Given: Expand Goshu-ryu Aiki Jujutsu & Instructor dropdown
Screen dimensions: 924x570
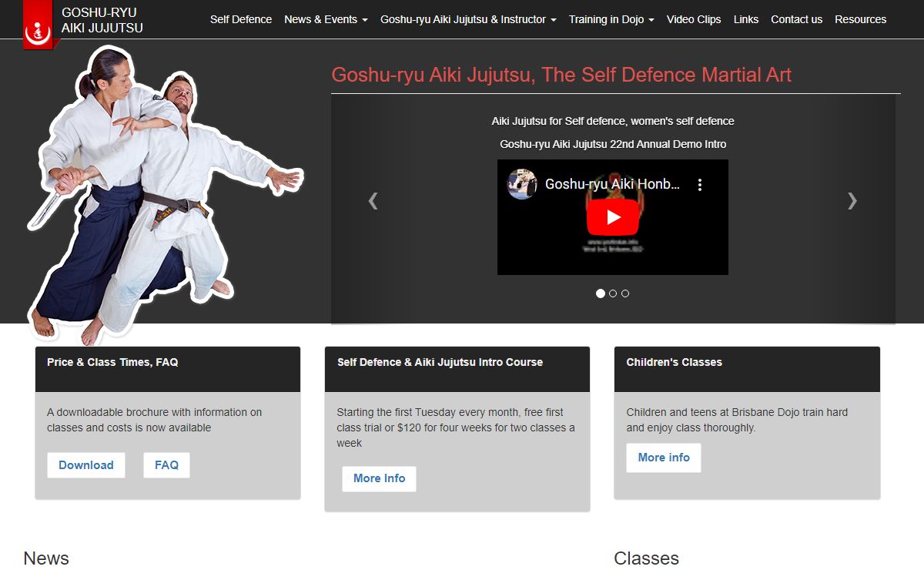Looking at the screenshot, I should click(468, 19).
